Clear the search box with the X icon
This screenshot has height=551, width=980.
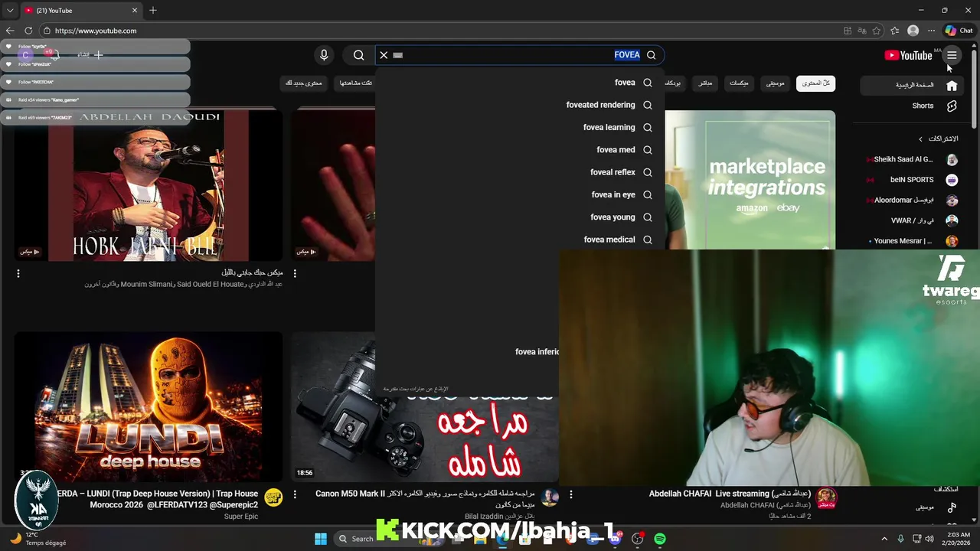click(384, 55)
